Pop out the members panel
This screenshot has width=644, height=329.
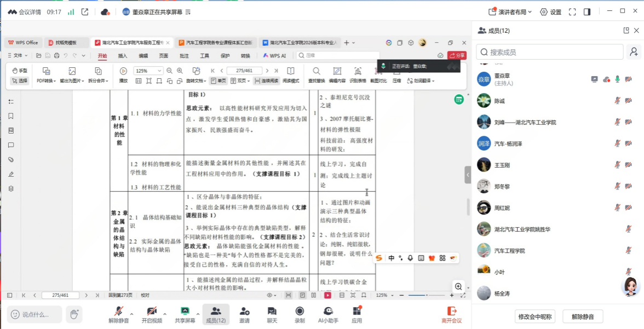click(626, 31)
